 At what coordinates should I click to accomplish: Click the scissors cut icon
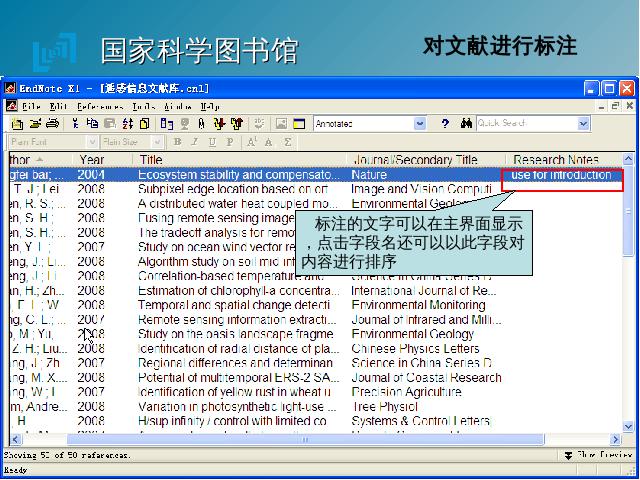tap(75, 124)
